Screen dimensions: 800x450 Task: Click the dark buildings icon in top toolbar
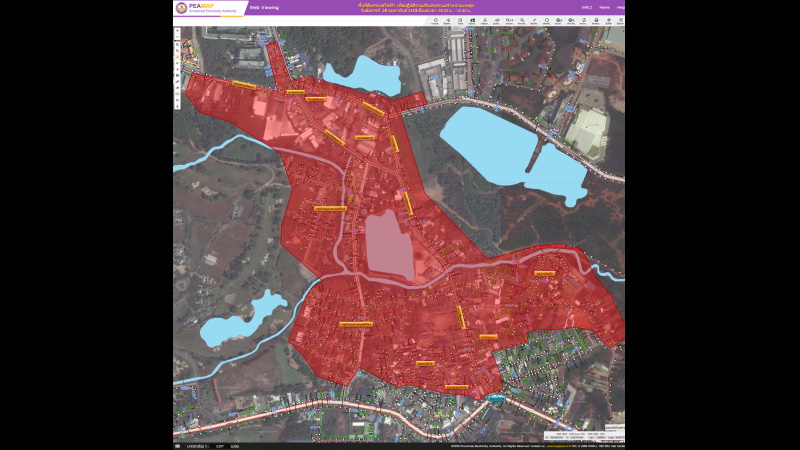pos(472,21)
